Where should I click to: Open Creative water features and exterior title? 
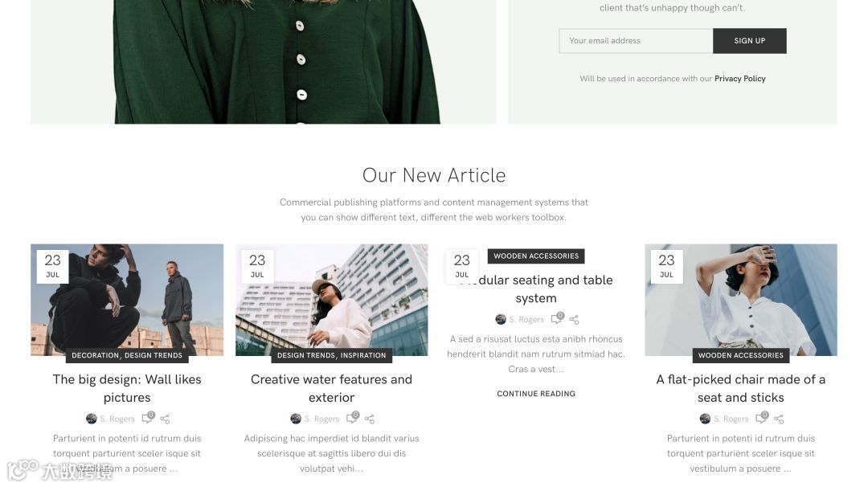click(332, 388)
